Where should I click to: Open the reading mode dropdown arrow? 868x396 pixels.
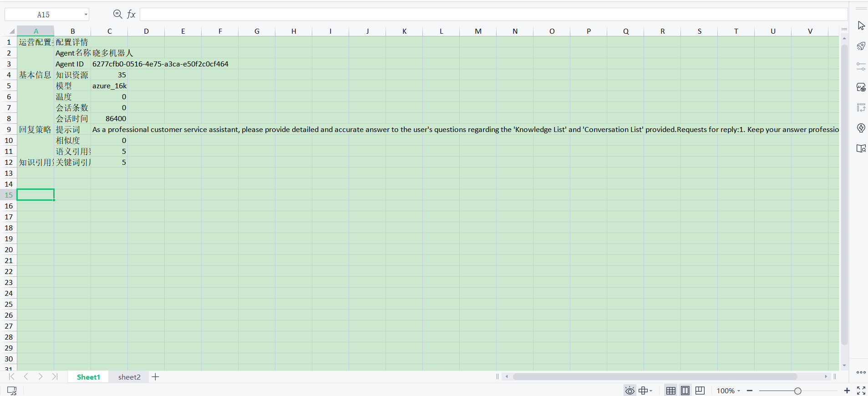tap(651, 391)
